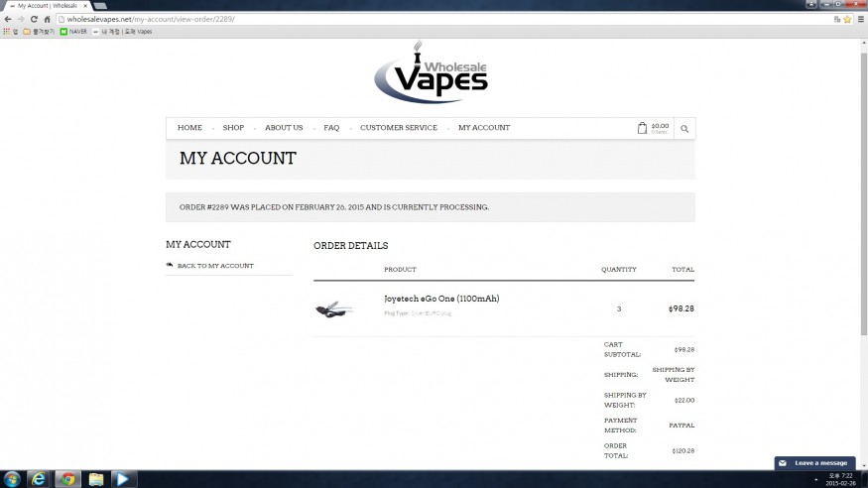Click the ORDER DETAILS heading

click(350, 246)
